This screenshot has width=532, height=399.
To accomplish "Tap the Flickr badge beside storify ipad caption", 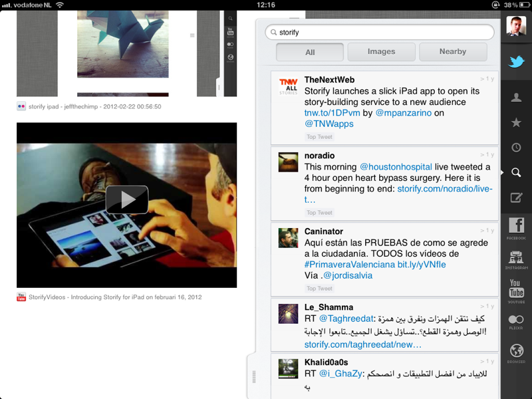I will click(21, 106).
